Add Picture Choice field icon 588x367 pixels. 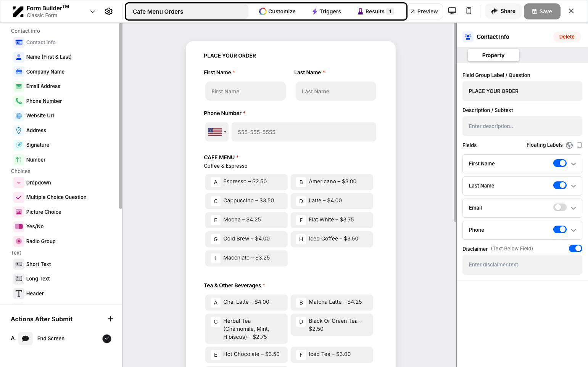pyautogui.click(x=19, y=212)
